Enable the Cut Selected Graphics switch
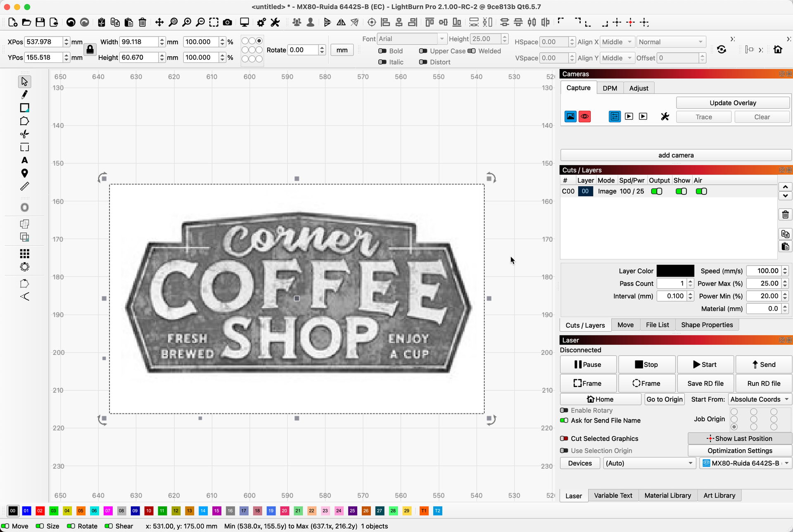Image resolution: width=793 pixels, height=532 pixels. [564, 439]
